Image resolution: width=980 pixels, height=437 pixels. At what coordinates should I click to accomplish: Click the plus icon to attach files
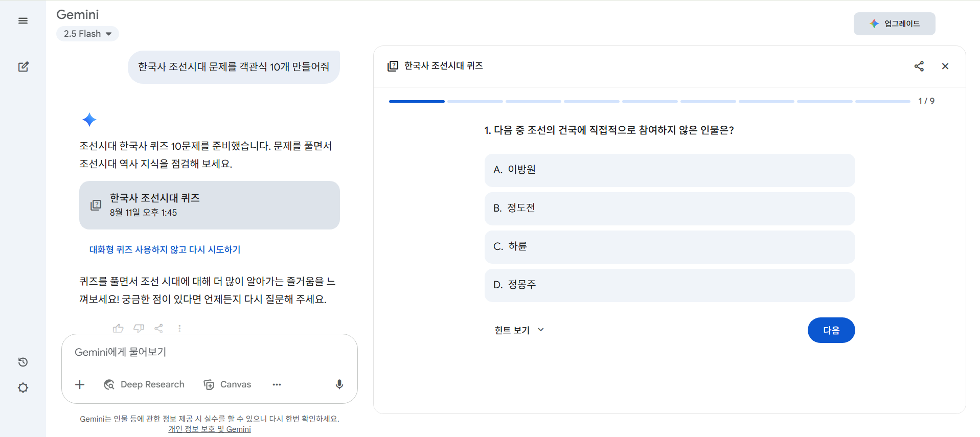click(x=80, y=384)
